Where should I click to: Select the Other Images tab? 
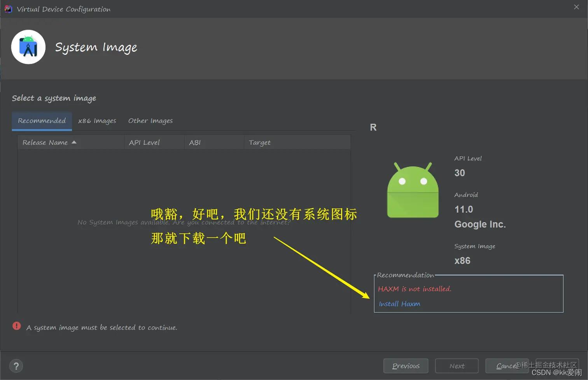tap(150, 121)
